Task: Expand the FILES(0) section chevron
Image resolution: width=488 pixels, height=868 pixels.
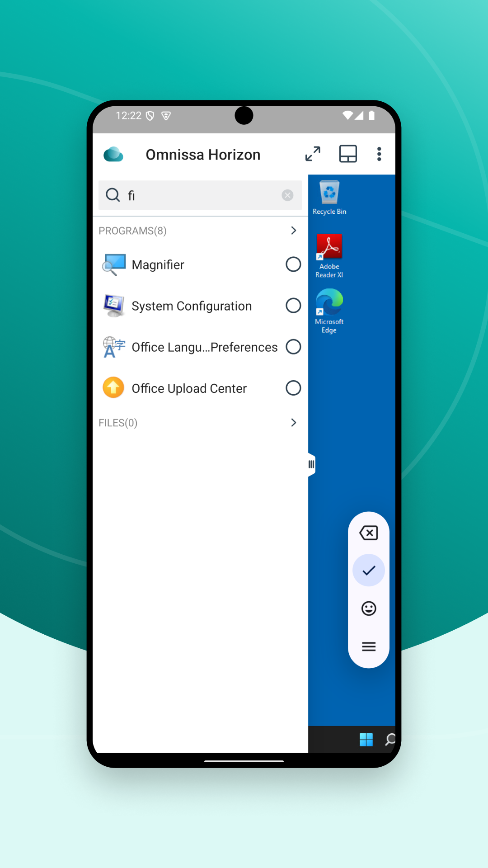Action: pos(294,423)
